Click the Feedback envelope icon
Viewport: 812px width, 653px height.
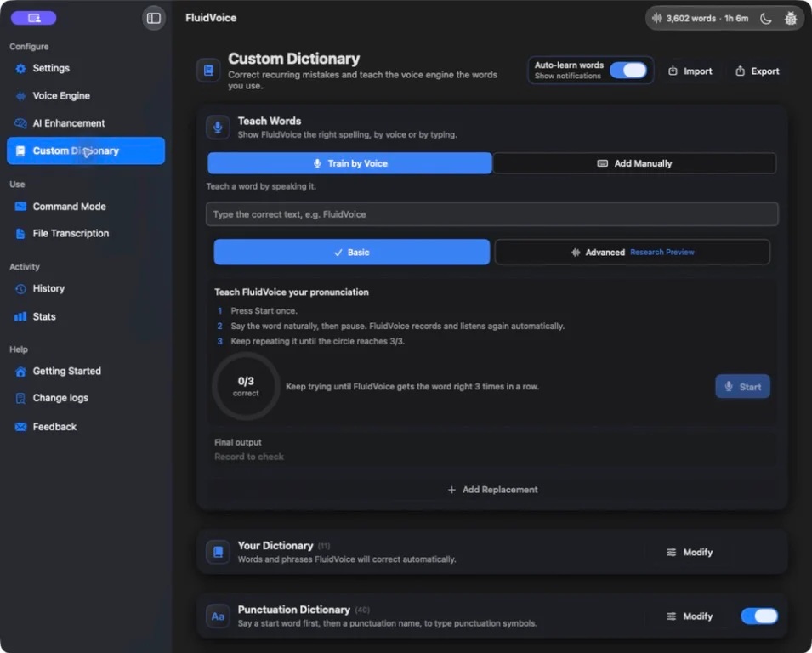click(20, 427)
